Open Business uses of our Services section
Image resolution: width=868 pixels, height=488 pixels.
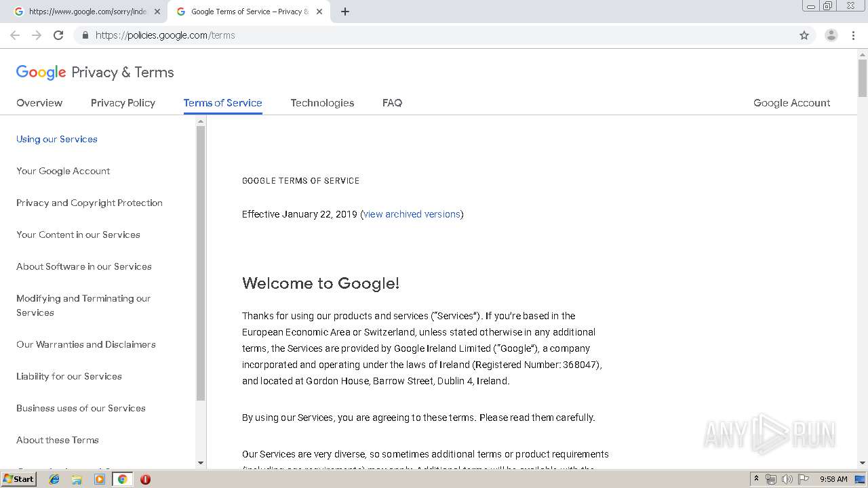pos(81,408)
